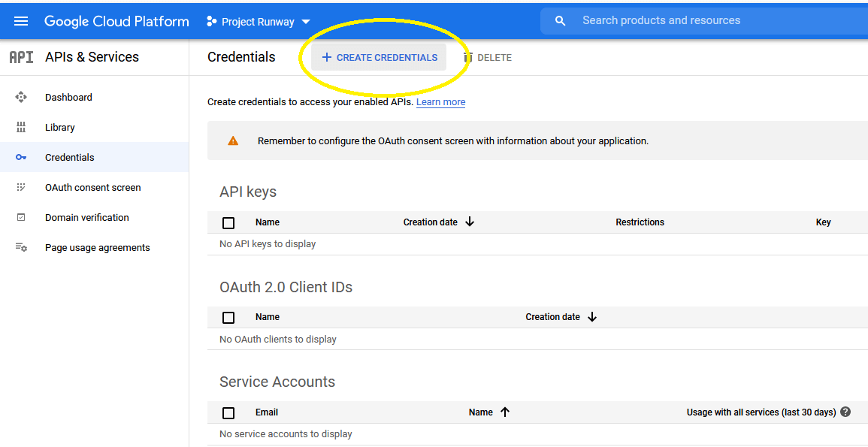Click OAuth Client IDs Name column header
This screenshot has width=868, height=447.
click(x=268, y=317)
